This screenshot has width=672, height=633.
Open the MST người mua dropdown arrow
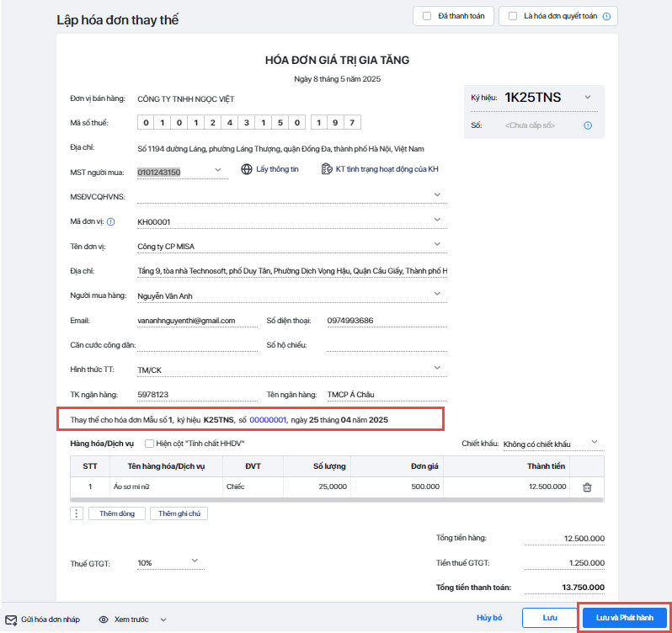click(x=218, y=170)
